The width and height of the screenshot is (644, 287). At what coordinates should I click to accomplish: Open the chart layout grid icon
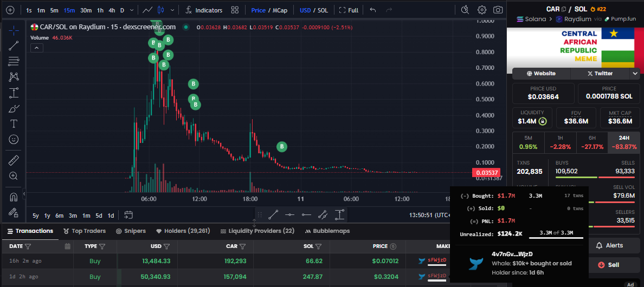tap(235, 10)
